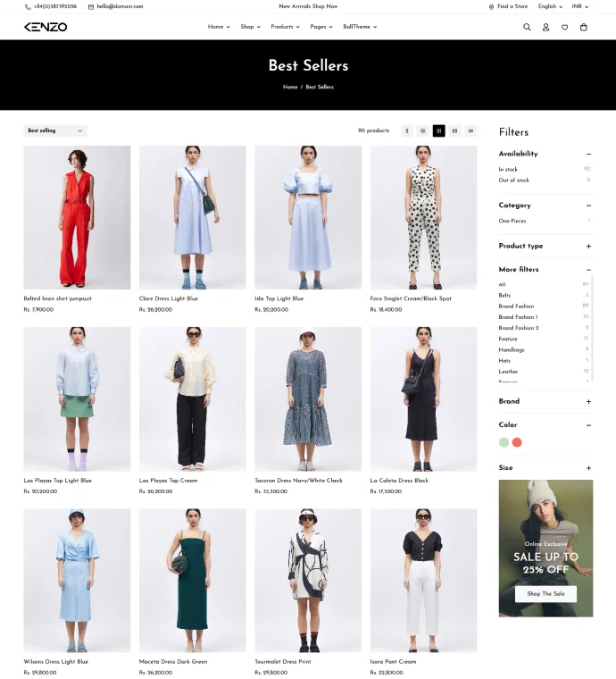Open the Shop menu
The width and height of the screenshot is (616, 679).
point(251,27)
